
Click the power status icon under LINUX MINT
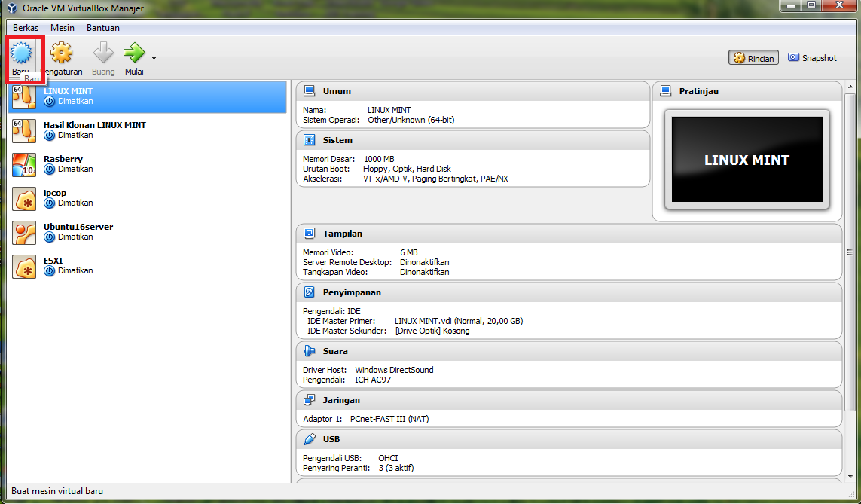coord(50,102)
